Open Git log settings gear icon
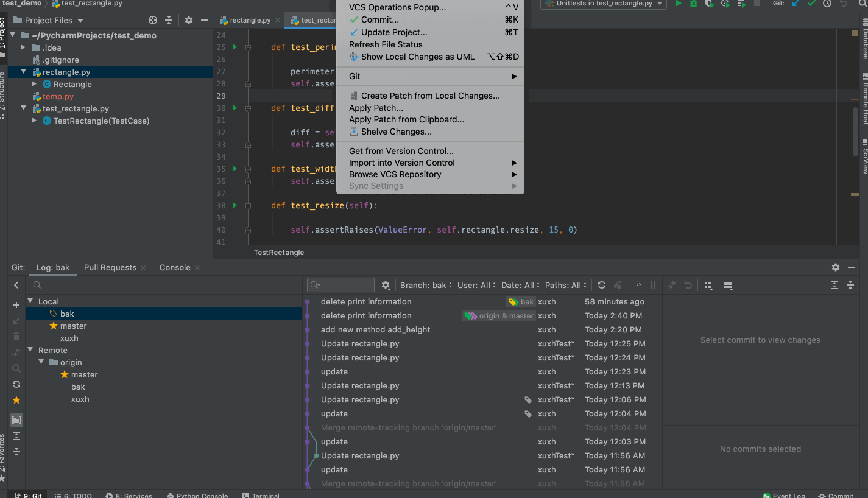 [x=386, y=285]
